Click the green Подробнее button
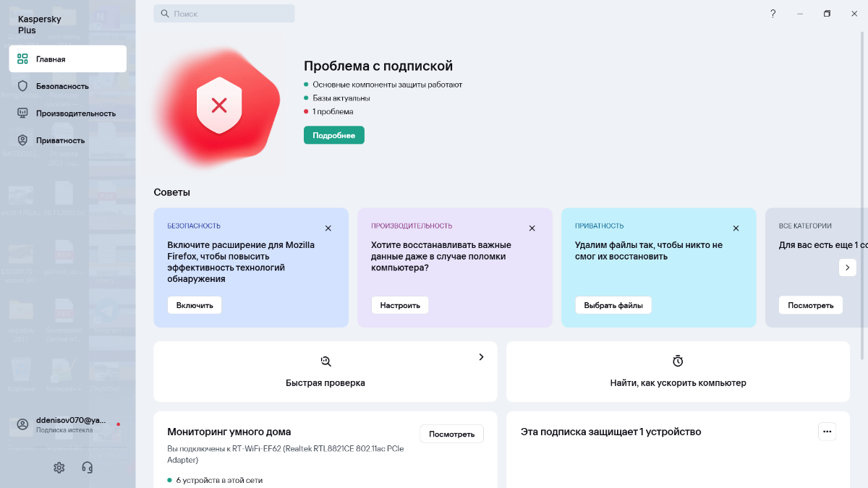 (333, 135)
